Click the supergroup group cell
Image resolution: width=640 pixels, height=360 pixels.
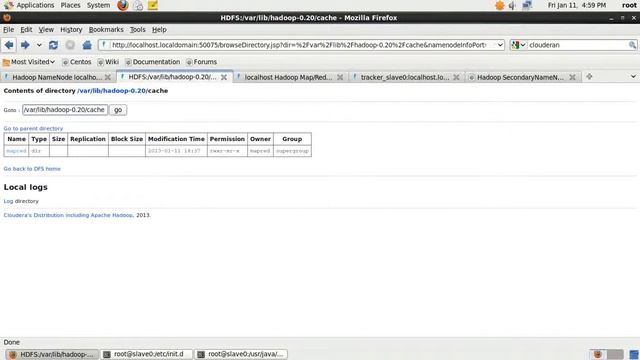click(292, 151)
